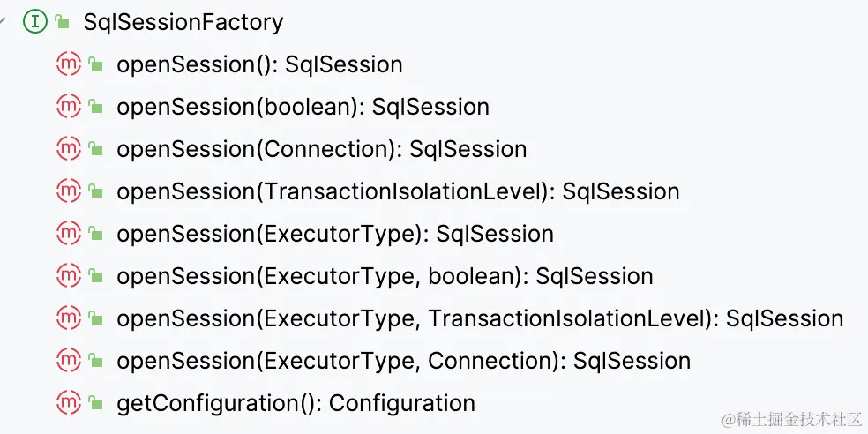Select openSession(Connection): SqlSession entry
Image resolution: width=868 pixels, height=434 pixels.
(321, 149)
